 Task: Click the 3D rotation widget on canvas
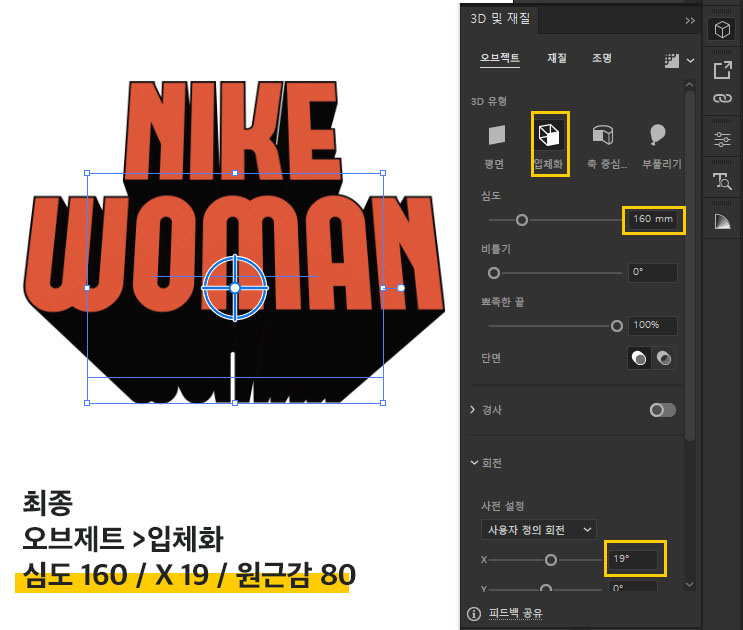pyautogui.click(x=235, y=288)
